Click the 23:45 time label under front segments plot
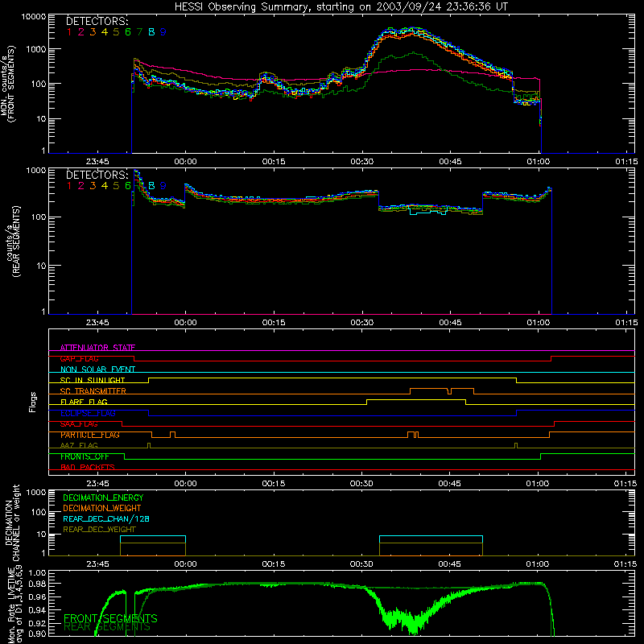The height and width of the screenshot is (644, 644). (x=97, y=162)
